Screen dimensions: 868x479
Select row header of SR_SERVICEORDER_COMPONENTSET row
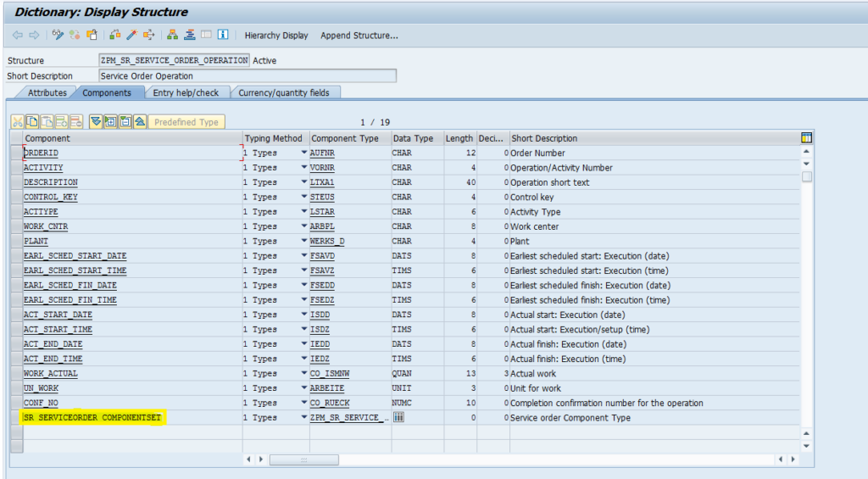pyautogui.click(x=17, y=417)
